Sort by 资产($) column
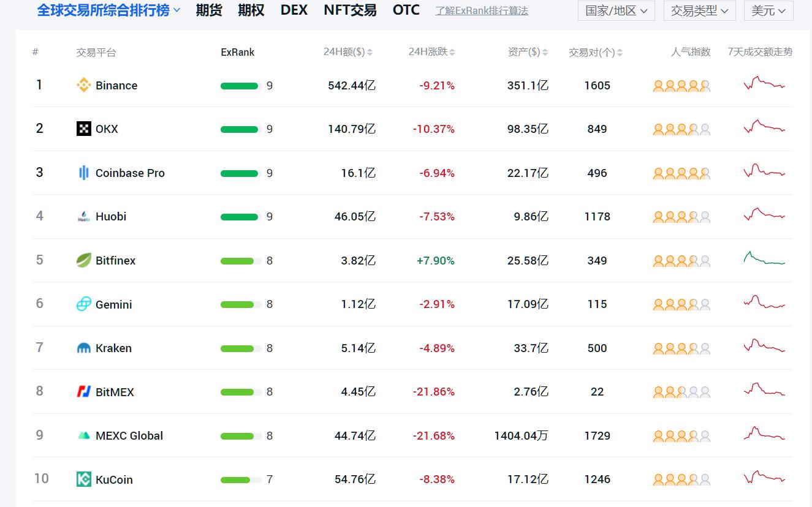Screen dimensions: 812x507 [528, 52]
